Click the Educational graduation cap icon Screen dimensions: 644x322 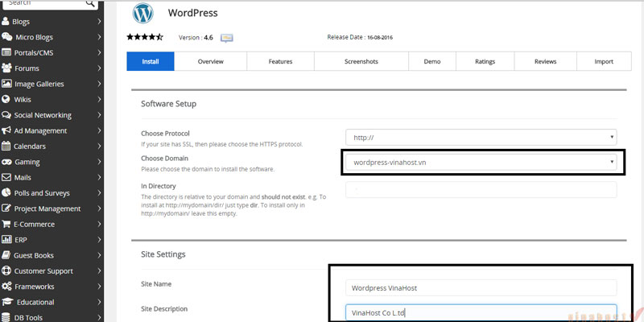6,302
